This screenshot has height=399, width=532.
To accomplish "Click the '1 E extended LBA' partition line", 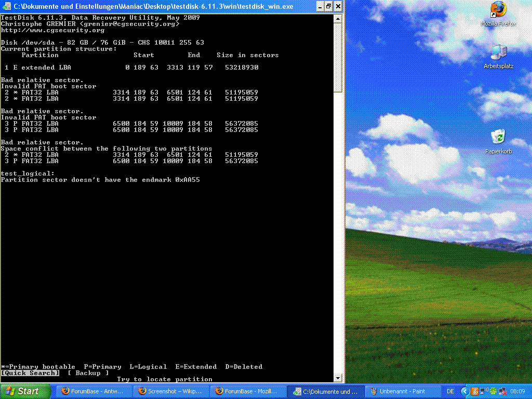I will pyautogui.click(x=131, y=68).
